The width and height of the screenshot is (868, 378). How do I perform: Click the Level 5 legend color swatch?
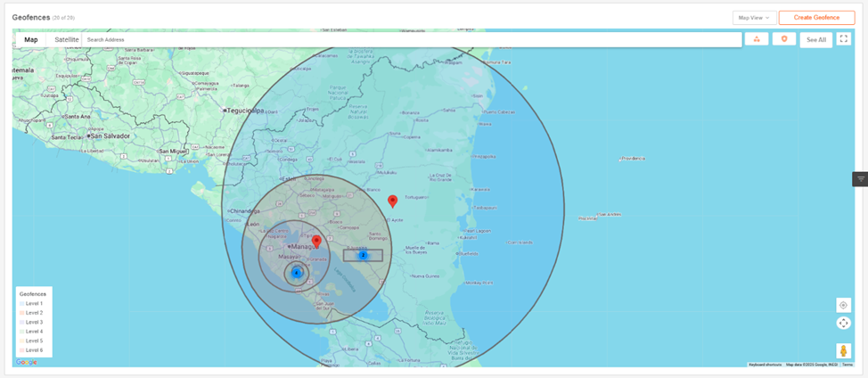21,341
